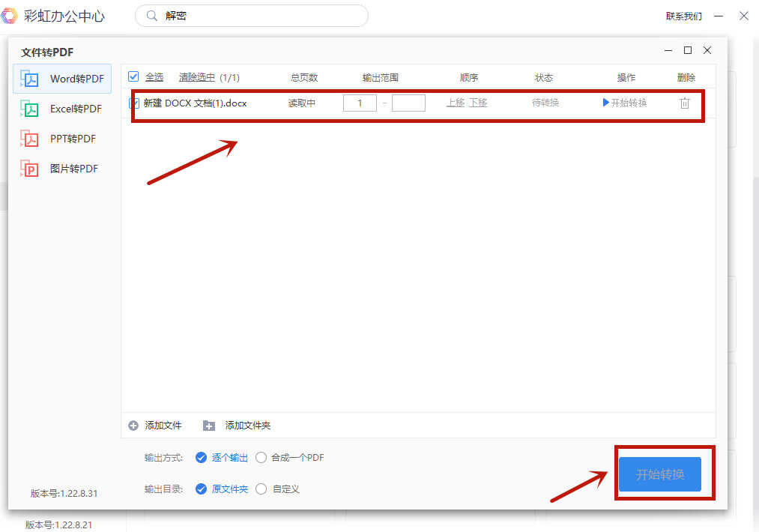
Task: Click the 待转换 status text
Action: tap(545, 103)
